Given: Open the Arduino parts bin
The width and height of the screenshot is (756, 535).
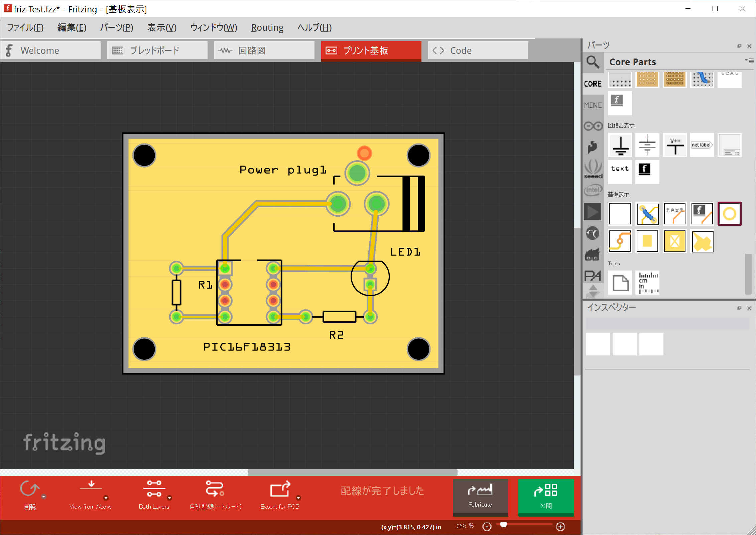Looking at the screenshot, I should pos(593,126).
